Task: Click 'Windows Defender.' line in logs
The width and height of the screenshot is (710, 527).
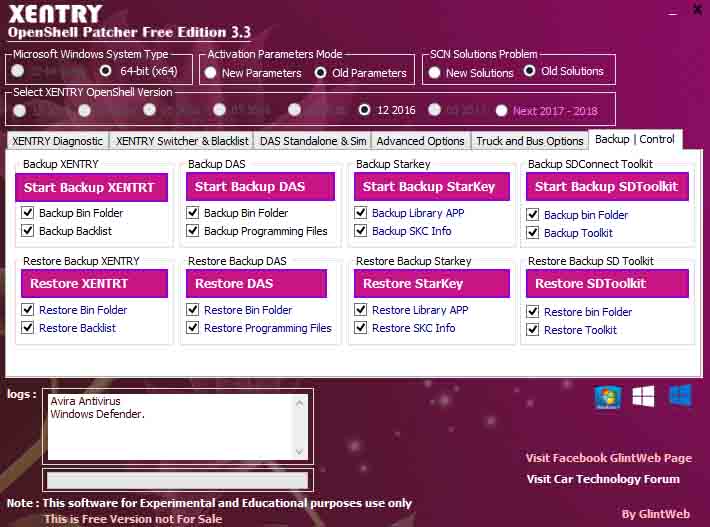Action: click(x=97, y=414)
